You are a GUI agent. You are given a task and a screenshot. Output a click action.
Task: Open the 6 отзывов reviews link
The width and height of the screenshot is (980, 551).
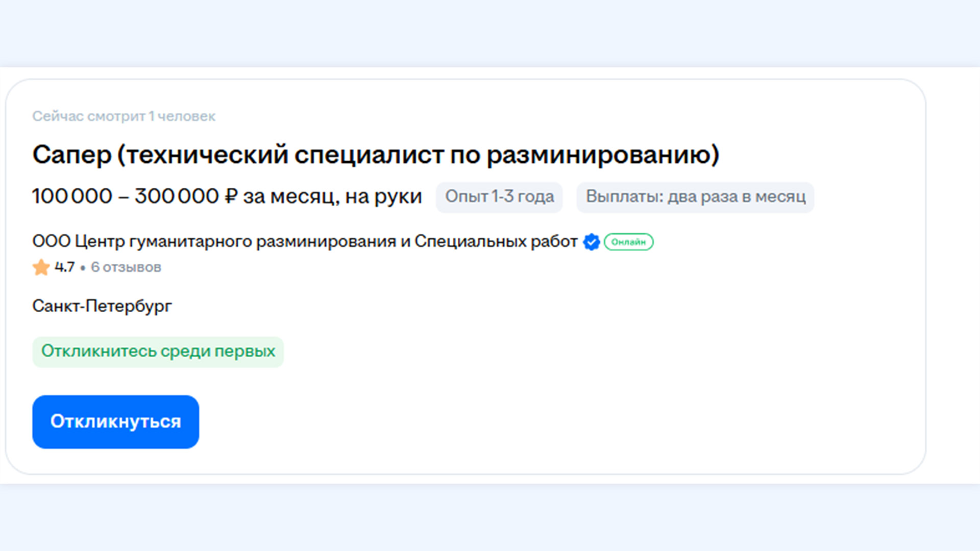[126, 267]
